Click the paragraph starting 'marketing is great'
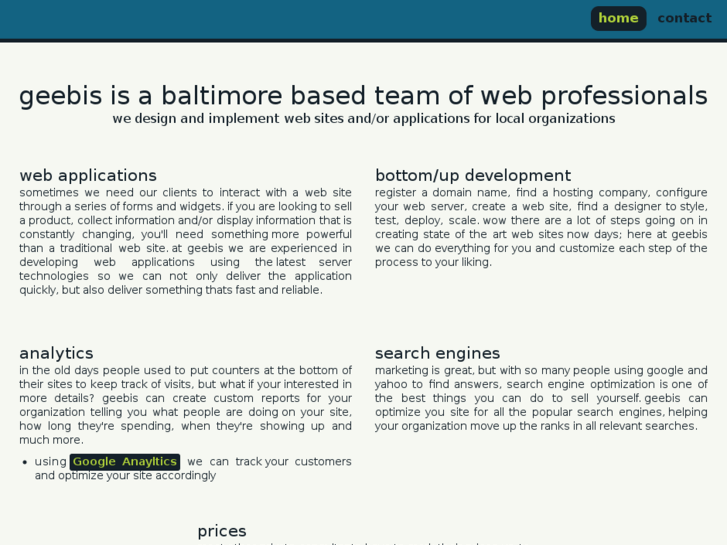727x545 pixels. click(x=541, y=398)
